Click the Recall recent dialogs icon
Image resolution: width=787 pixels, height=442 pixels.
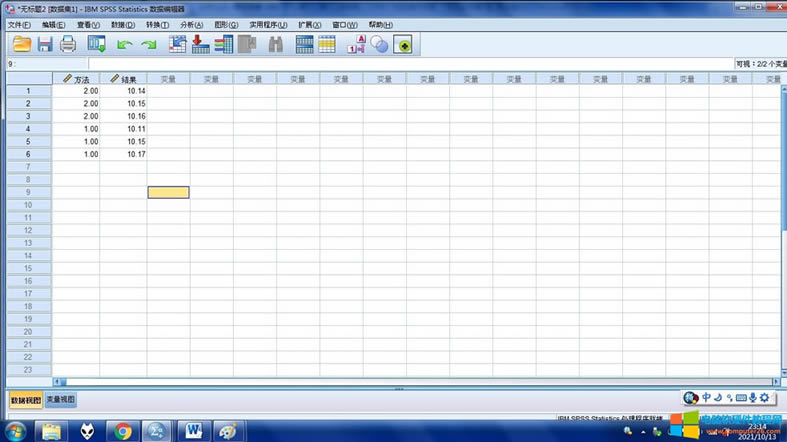96,45
